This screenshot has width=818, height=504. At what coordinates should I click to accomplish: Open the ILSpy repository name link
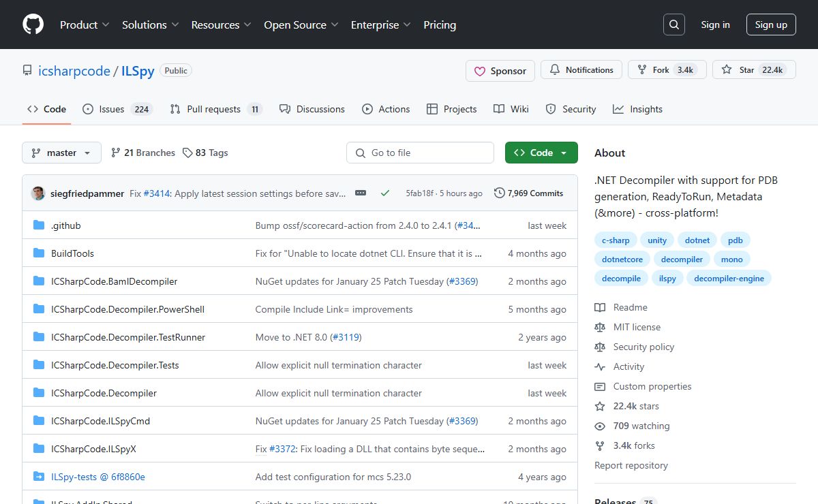pos(138,71)
